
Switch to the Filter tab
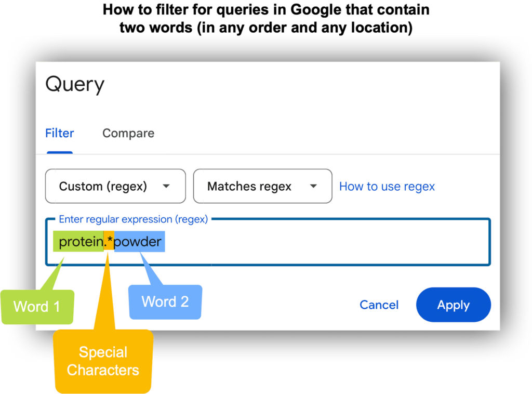click(60, 133)
